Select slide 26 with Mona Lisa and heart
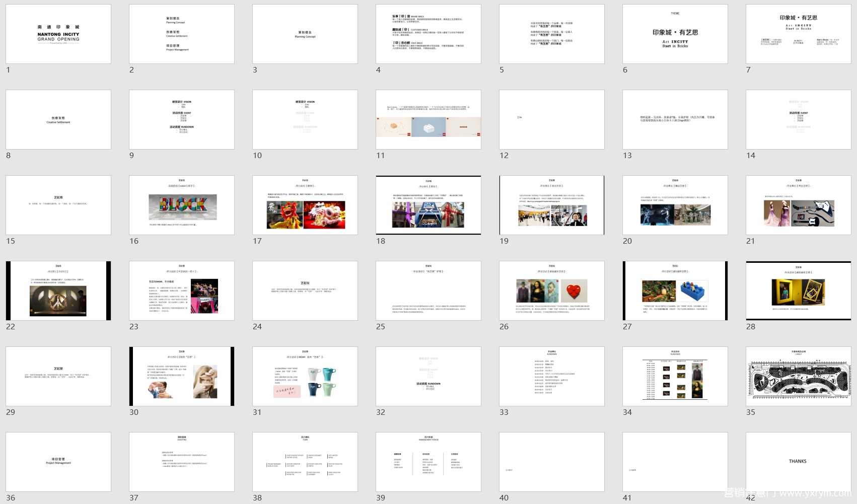The width and height of the screenshot is (857, 504). click(x=552, y=291)
